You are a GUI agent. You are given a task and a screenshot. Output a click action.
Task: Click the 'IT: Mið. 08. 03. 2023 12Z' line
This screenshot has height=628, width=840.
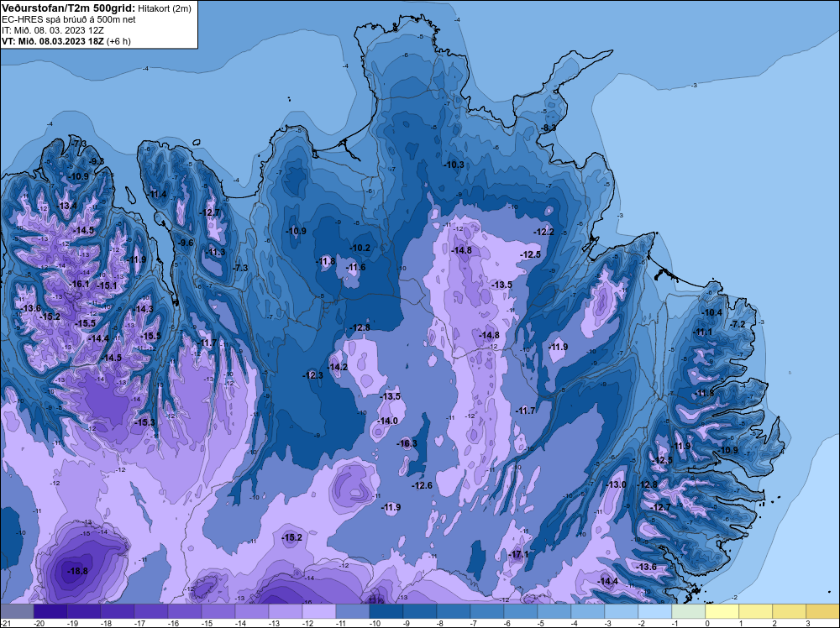[x=52, y=30]
